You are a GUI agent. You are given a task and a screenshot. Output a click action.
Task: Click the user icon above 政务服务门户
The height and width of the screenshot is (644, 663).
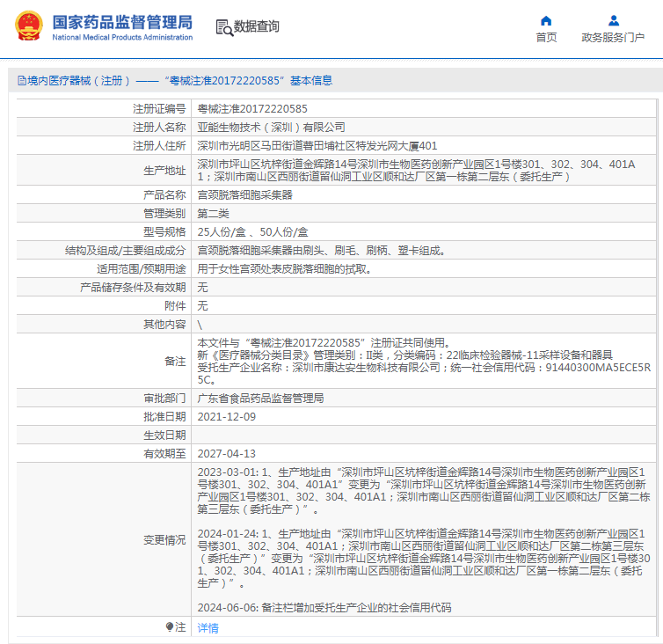point(614,21)
